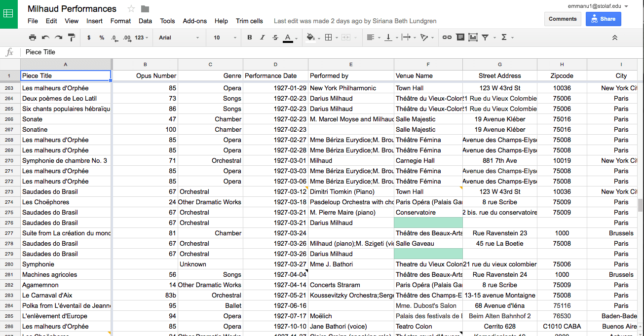Viewport: 644px width, 336px height.
Task: Undo the last action
Action: pyautogui.click(x=45, y=37)
